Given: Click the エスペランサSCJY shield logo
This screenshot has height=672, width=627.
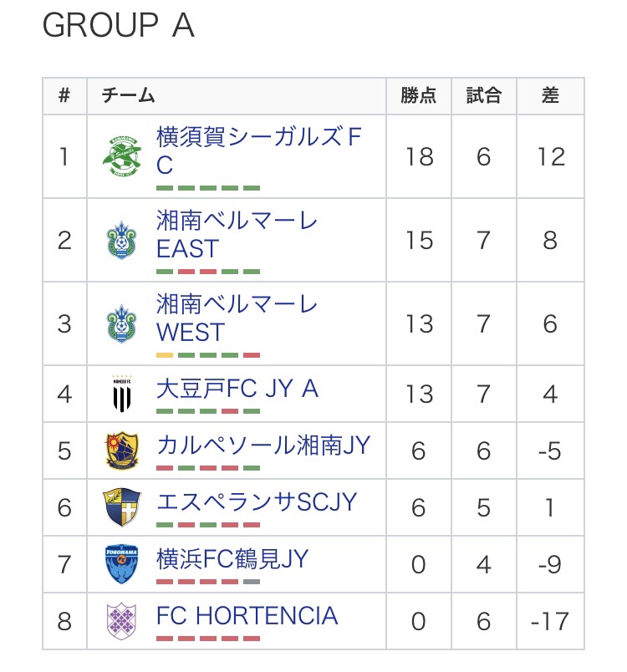Looking at the screenshot, I should 122,507.
